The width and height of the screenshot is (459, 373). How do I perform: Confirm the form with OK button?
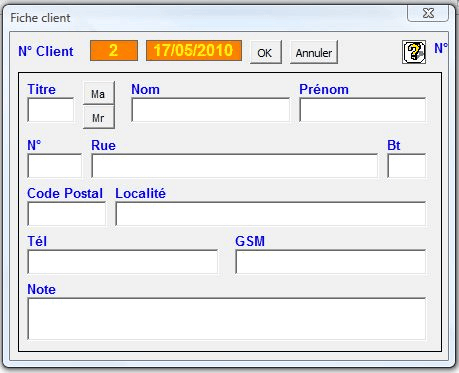(266, 52)
